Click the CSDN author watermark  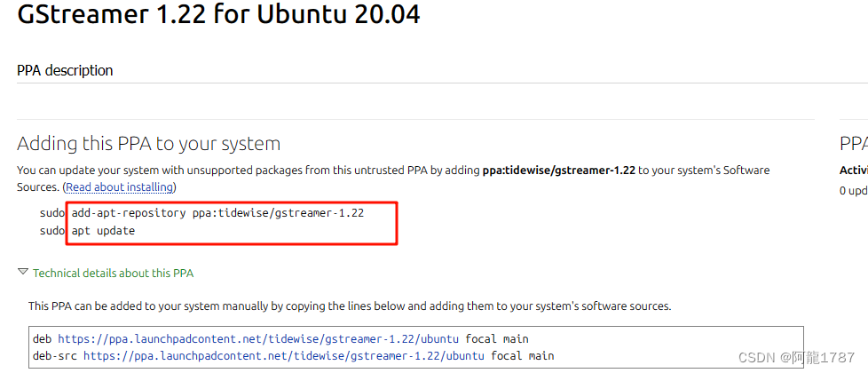pos(797,358)
